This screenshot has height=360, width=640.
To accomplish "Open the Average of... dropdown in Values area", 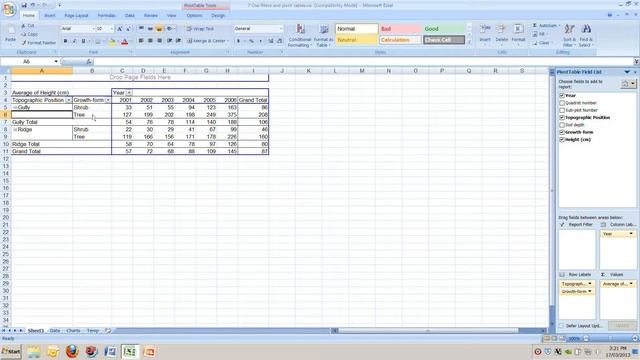I will (631, 284).
